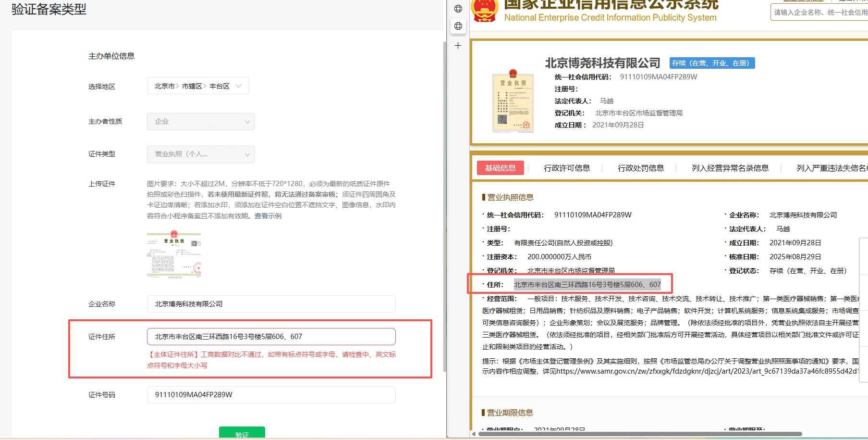The width and height of the screenshot is (868, 440).
Task: Click the 主办单位信息 section heading
Action: [111, 56]
